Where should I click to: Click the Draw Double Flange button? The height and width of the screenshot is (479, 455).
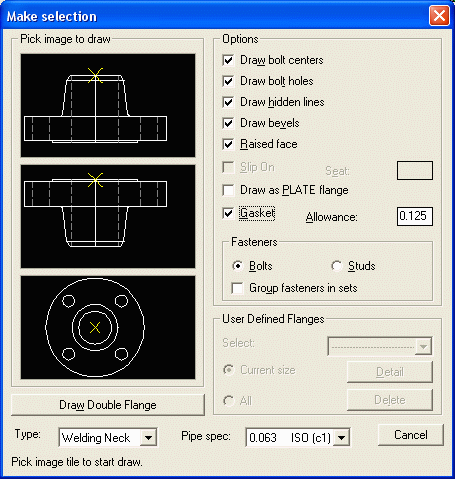108,405
